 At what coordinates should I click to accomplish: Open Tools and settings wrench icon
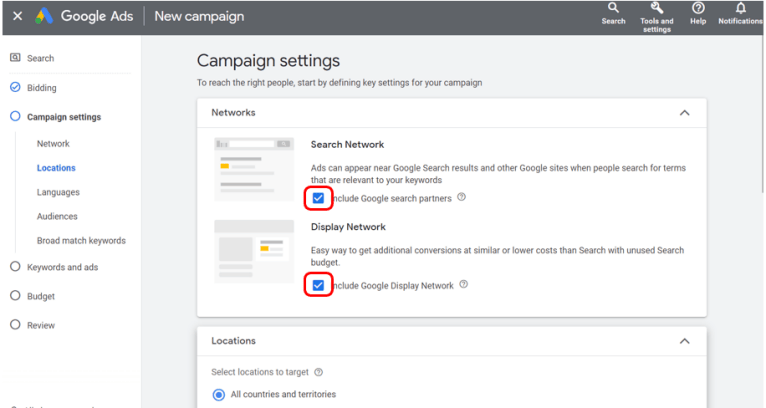pyautogui.click(x=657, y=8)
